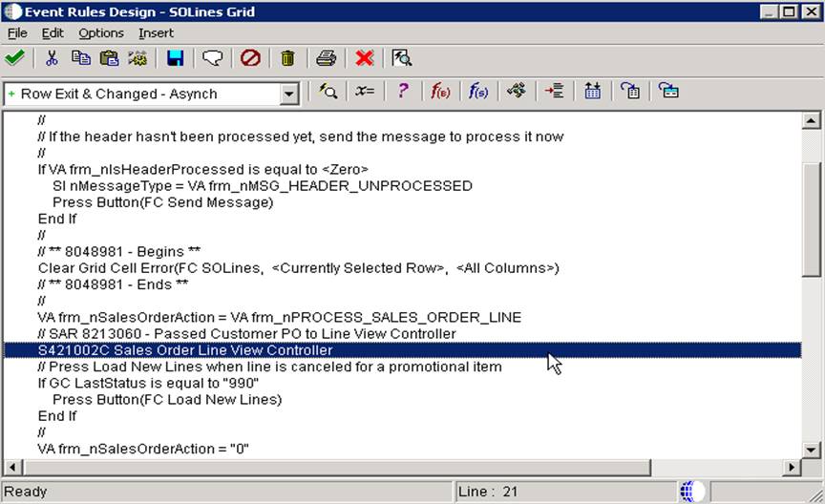Click the horizontal scrollbar left arrow
The image size is (825, 504).
tap(12, 467)
